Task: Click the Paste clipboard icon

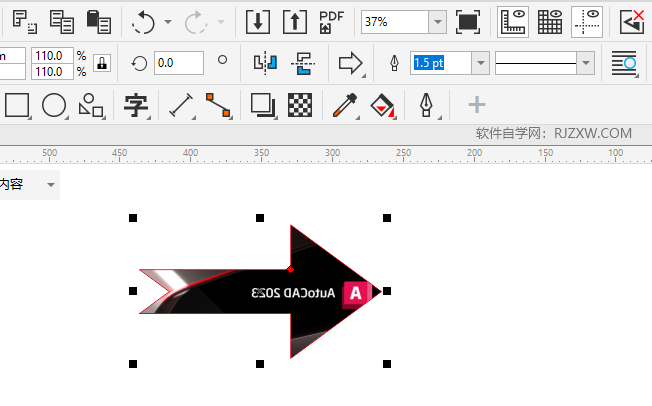Action: click(x=99, y=22)
